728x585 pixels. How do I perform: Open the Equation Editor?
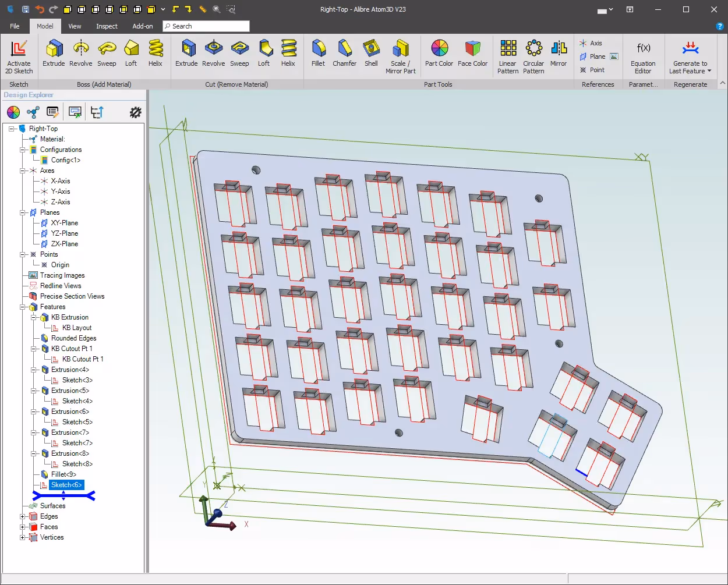(643, 56)
